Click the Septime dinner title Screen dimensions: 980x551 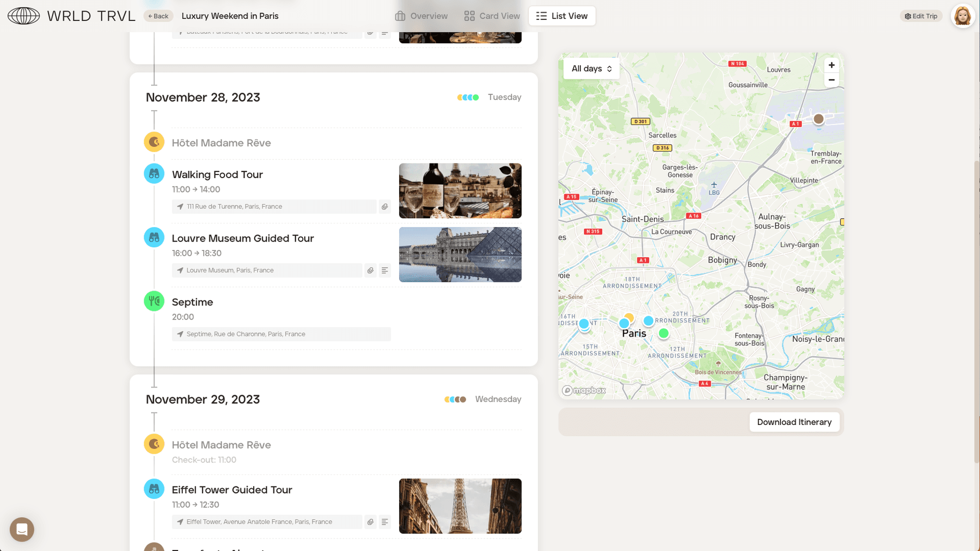point(192,302)
